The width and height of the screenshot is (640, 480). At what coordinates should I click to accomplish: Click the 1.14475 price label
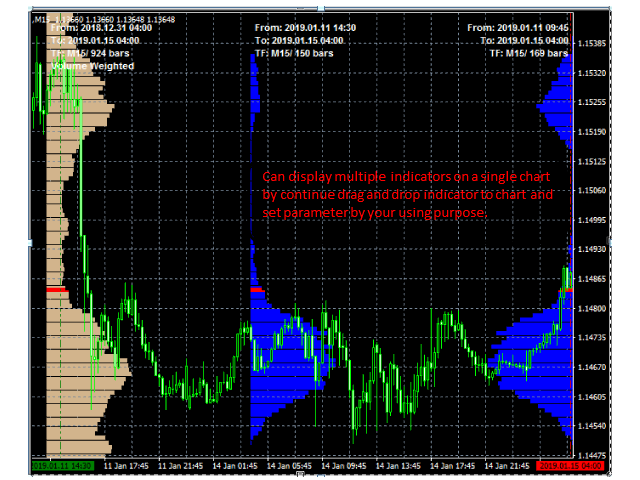(592, 455)
